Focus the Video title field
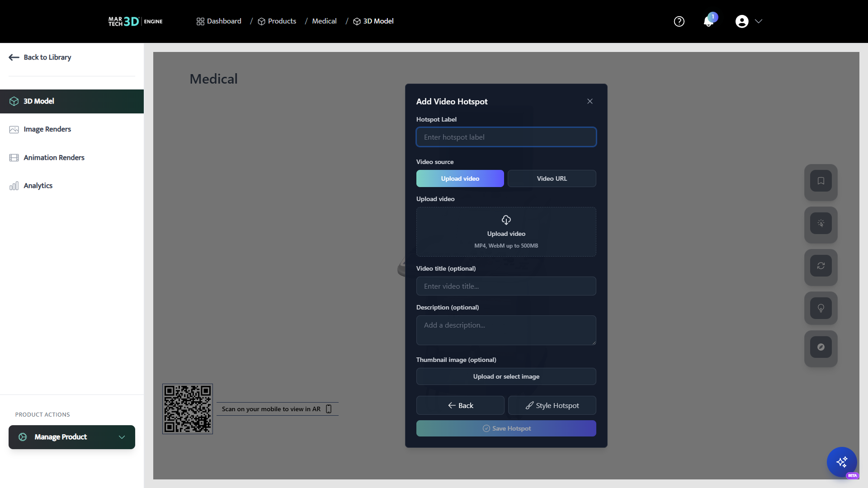This screenshot has height=488, width=868. pos(506,286)
